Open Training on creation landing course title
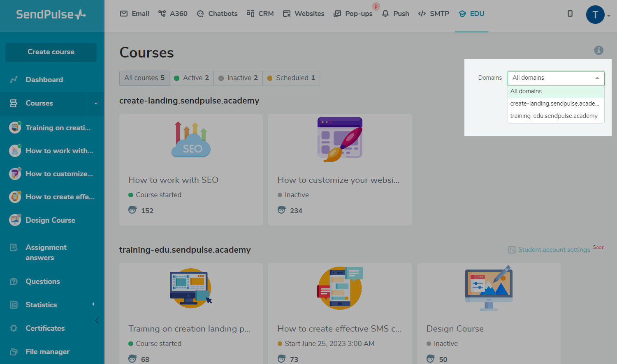The width and height of the screenshot is (617, 364). coord(190,329)
